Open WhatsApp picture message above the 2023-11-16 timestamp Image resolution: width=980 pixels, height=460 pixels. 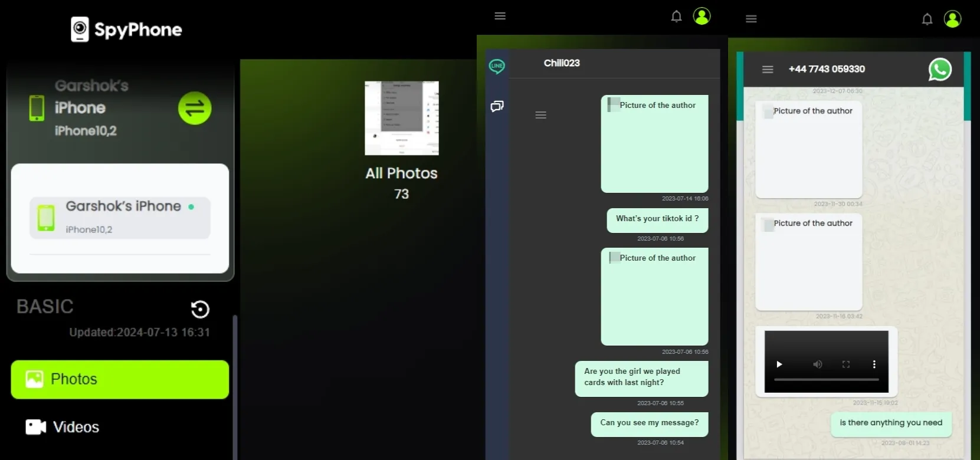[x=809, y=262]
